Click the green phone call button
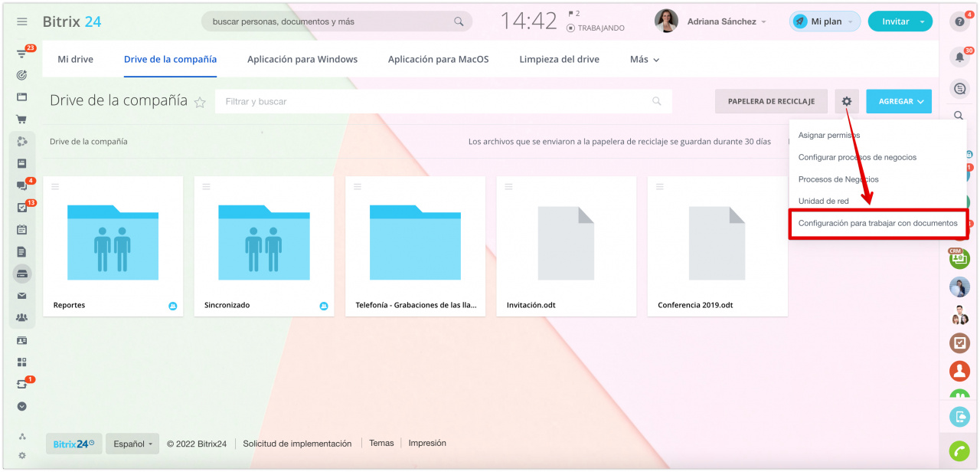 coord(959,451)
